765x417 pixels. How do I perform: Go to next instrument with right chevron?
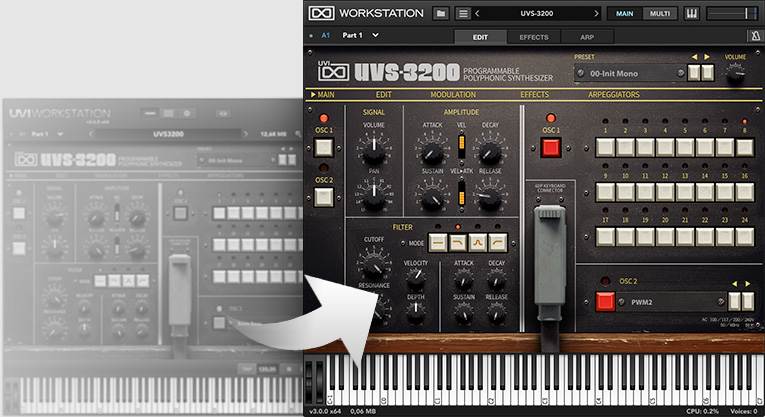pyautogui.click(x=596, y=14)
